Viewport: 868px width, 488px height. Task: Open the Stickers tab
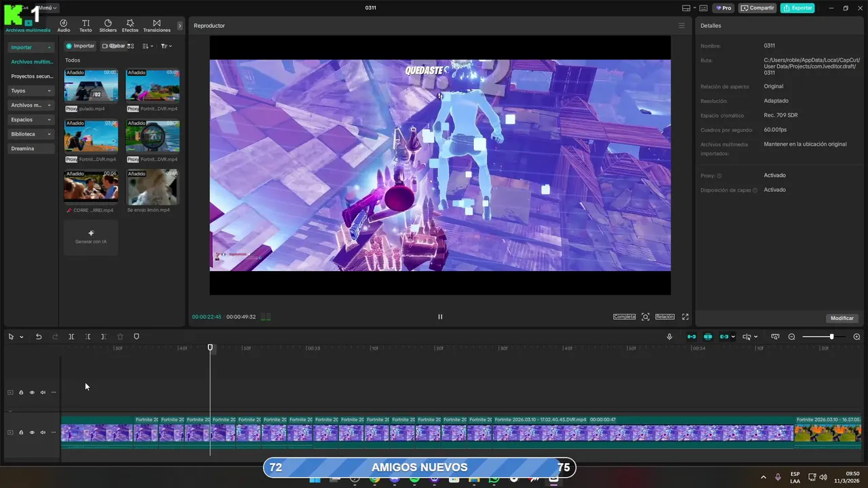[x=108, y=26]
